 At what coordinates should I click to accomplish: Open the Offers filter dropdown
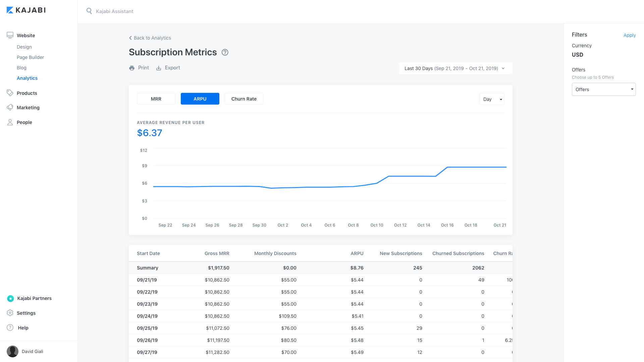603,89
